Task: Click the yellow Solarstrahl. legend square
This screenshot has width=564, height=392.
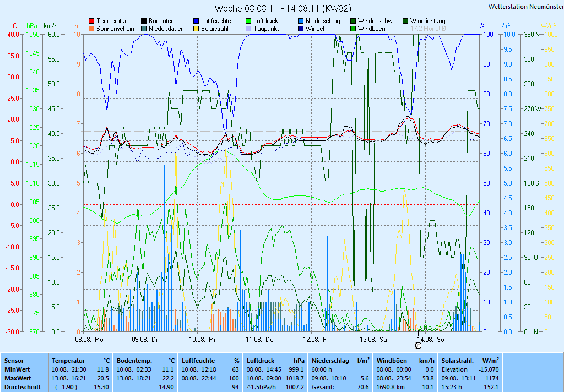Action: 196,29
